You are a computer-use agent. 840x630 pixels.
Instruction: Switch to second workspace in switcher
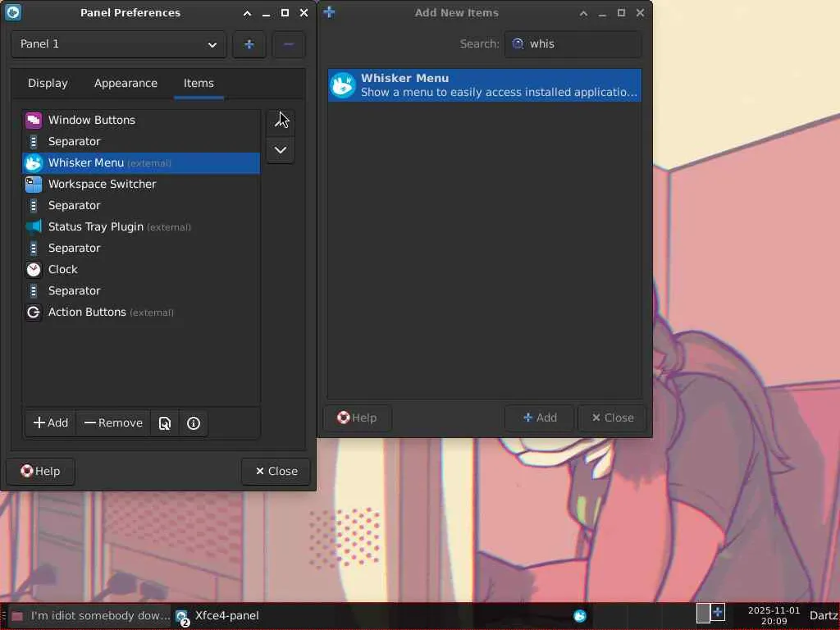718,612
